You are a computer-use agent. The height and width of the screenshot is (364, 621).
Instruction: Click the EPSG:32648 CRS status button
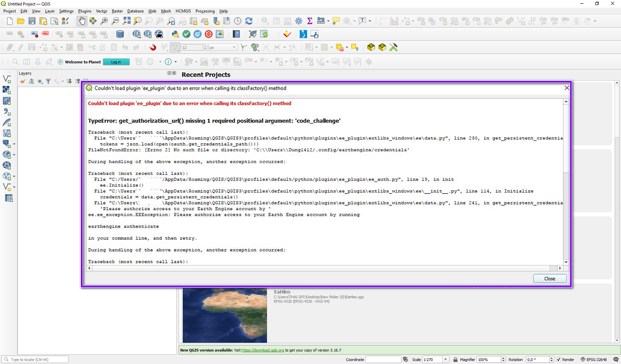click(x=594, y=359)
